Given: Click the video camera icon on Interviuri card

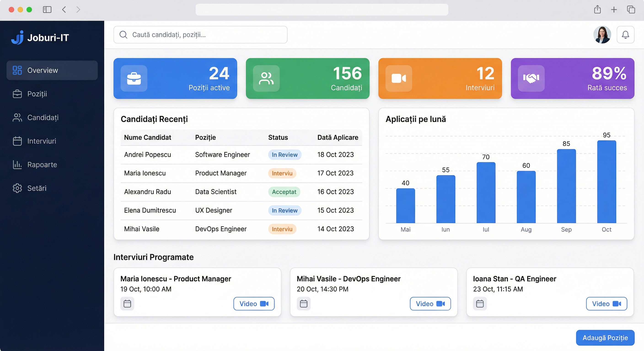Looking at the screenshot, I should coord(399,78).
